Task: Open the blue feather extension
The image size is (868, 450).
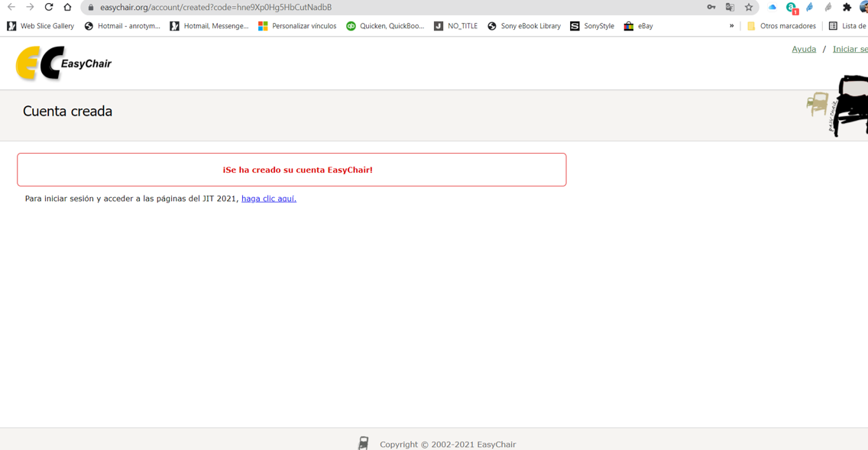Action: 810,7
